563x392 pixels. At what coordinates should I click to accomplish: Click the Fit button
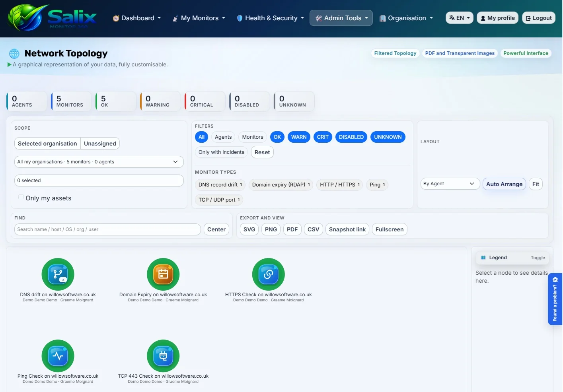536,184
